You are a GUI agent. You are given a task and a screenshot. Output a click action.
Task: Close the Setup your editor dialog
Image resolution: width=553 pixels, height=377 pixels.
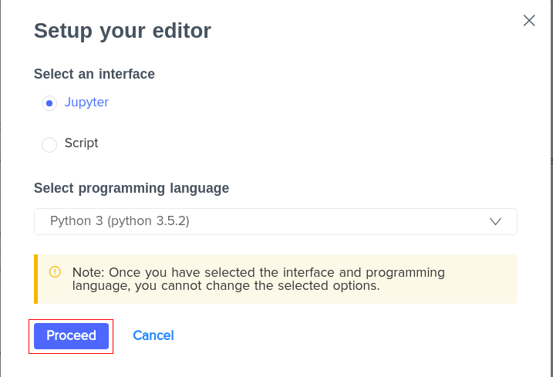(529, 20)
